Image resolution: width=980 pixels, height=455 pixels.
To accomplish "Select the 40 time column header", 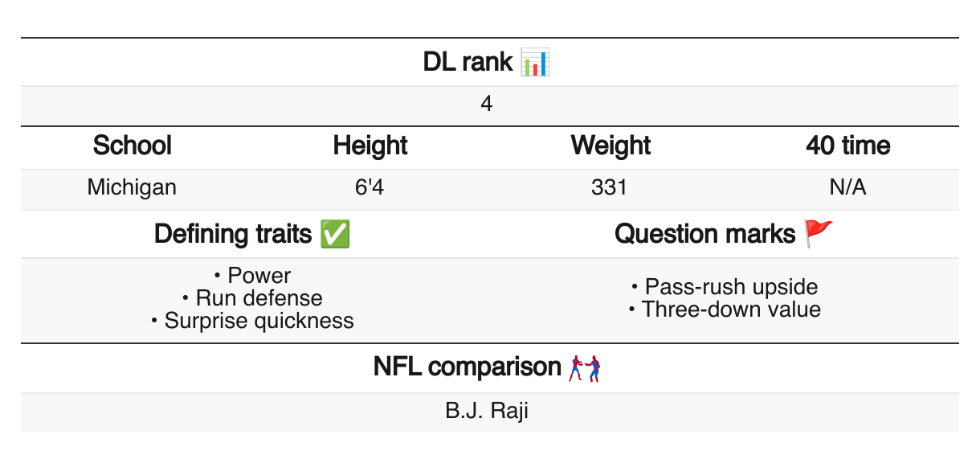I will click(848, 146).
